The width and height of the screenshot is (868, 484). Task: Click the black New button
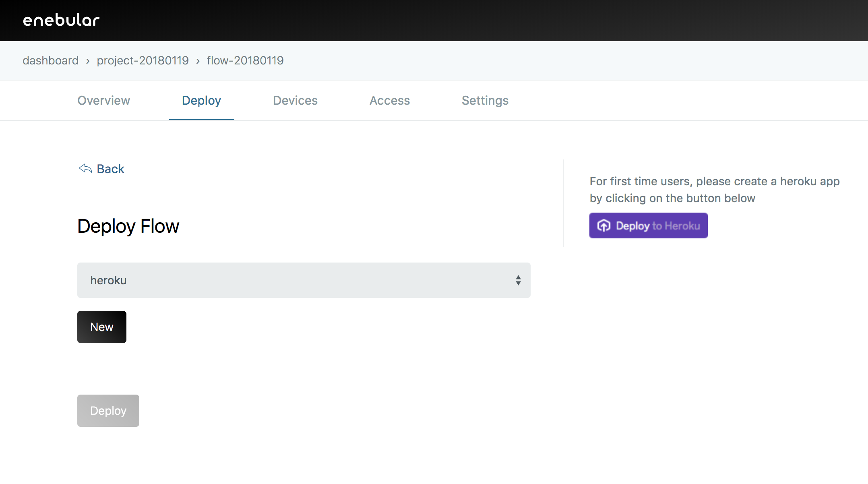point(102,327)
